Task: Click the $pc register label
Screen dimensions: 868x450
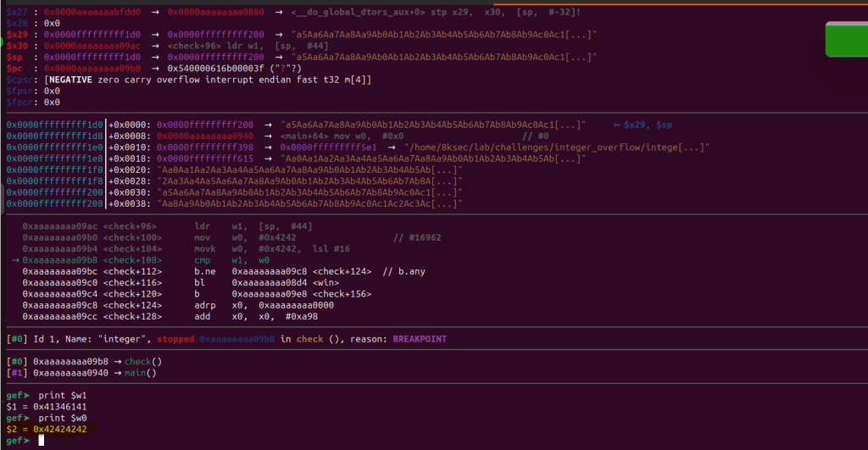Action: pos(15,69)
